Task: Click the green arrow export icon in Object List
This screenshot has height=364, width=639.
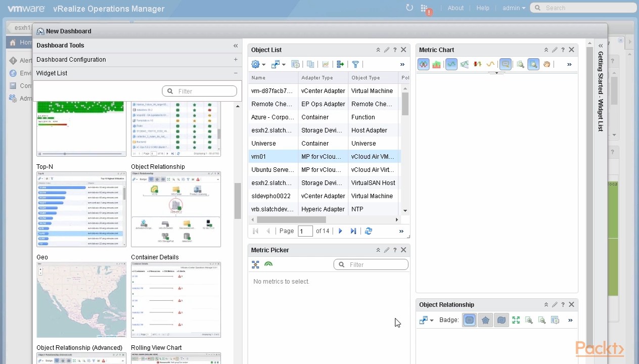Action: pyautogui.click(x=340, y=64)
